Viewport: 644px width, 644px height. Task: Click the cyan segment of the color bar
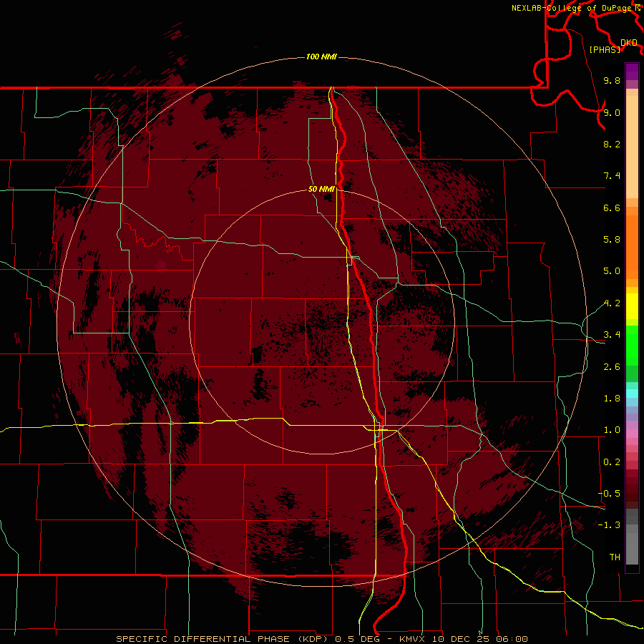click(x=632, y=394)
